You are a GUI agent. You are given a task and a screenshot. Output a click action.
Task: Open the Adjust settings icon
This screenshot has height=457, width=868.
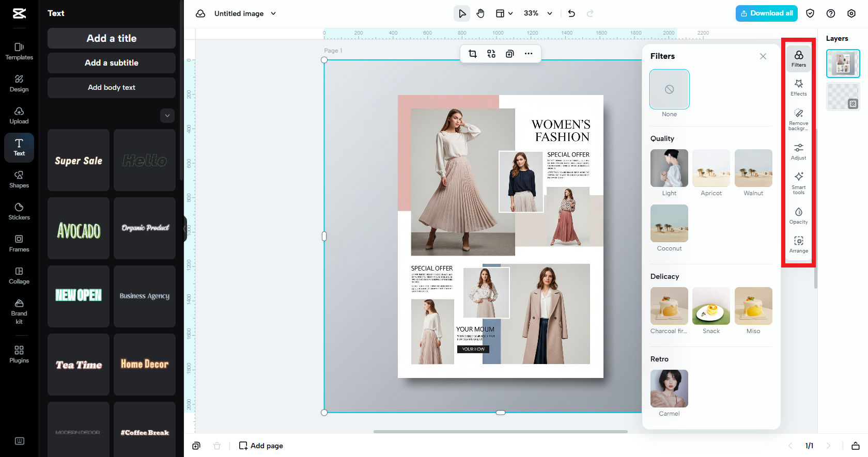pos(798,151)
